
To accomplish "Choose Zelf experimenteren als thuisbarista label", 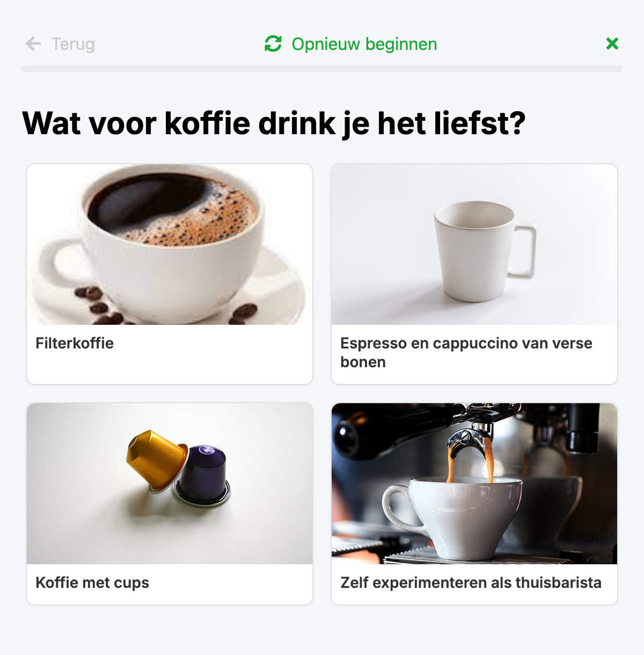I will (x=471, y=583).
